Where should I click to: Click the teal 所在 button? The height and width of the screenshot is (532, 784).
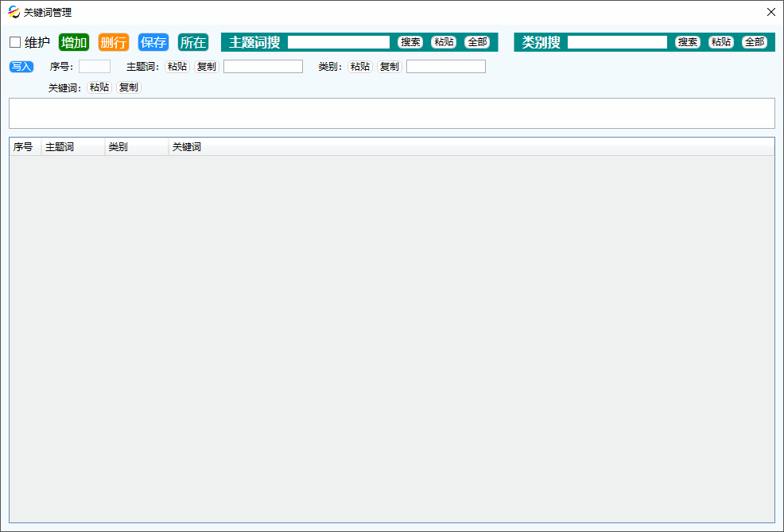point(193,42)
